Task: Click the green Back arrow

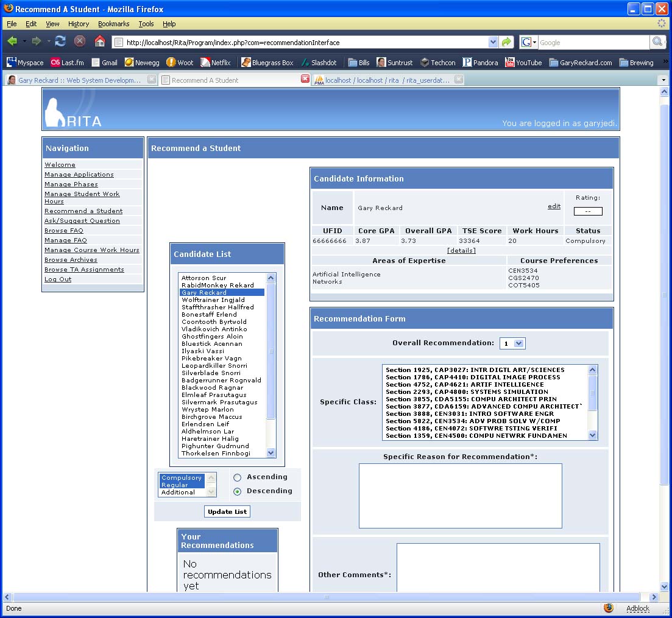Action: [12, 41]
